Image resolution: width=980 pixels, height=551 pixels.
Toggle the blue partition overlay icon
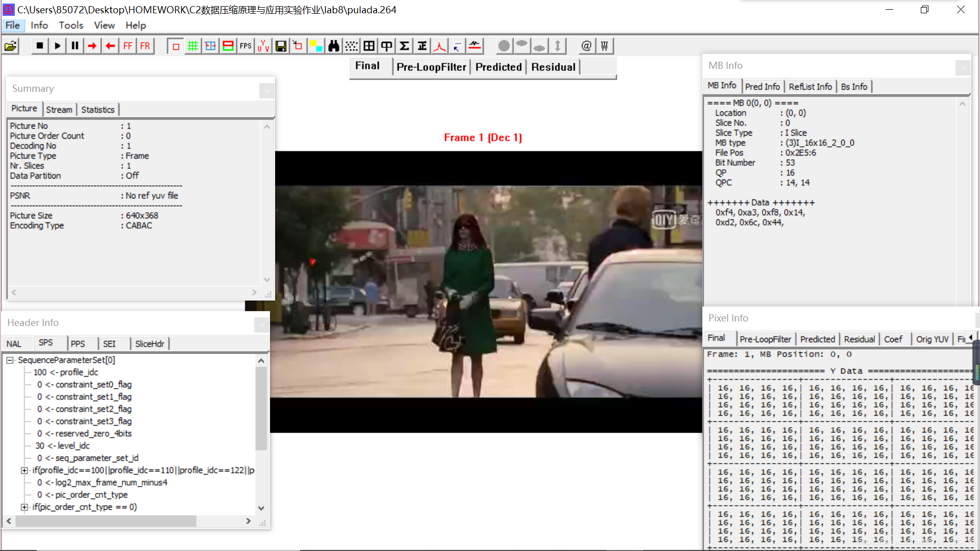pos(210,46)
